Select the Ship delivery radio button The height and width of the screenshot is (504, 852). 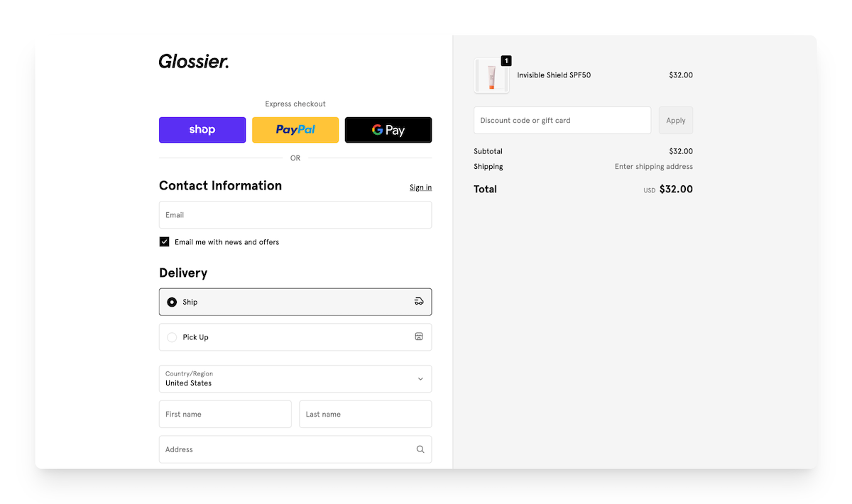[x=171, y=301]
